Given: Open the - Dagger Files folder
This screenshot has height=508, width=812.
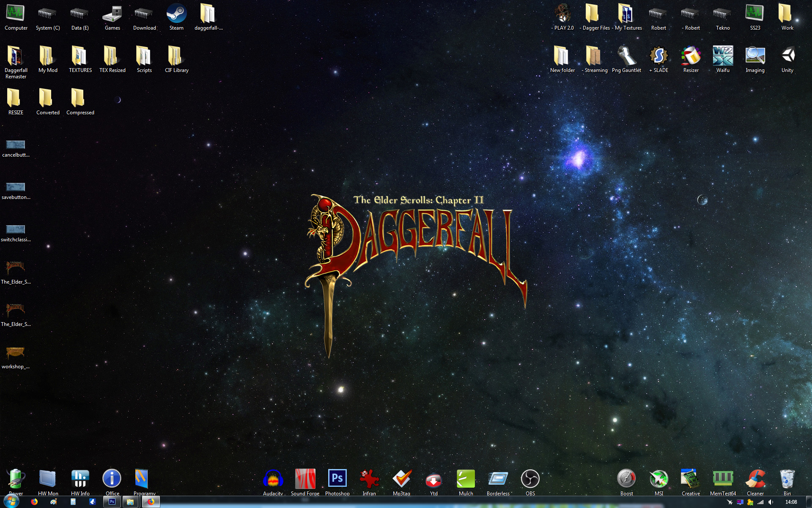Looking at the screenshot, I should (x=595, y=18).
